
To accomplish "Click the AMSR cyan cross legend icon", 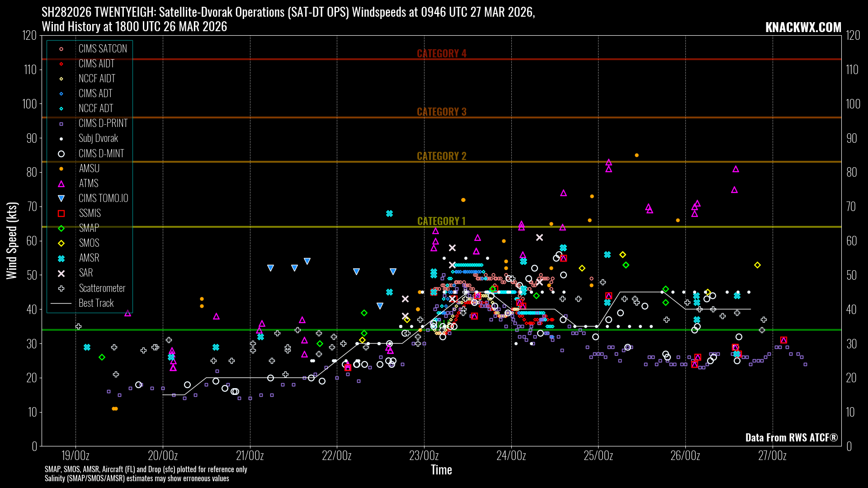I will tap(61, 258).
